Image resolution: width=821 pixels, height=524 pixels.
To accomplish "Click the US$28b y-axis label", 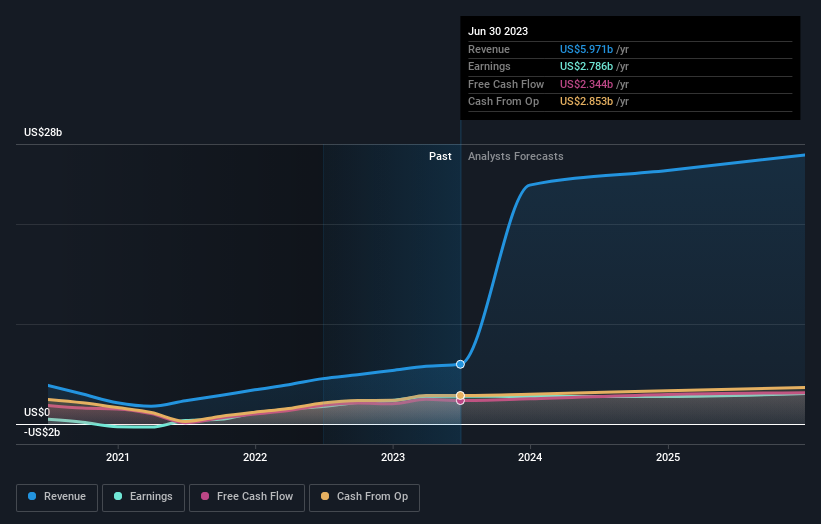I will [43, 132].
